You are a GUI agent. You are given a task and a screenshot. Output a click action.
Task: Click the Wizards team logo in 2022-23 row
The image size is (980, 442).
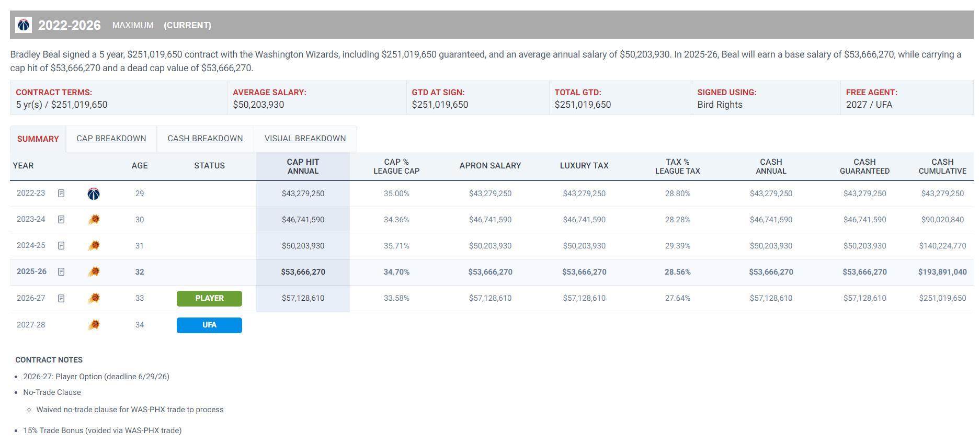(94, 194)
